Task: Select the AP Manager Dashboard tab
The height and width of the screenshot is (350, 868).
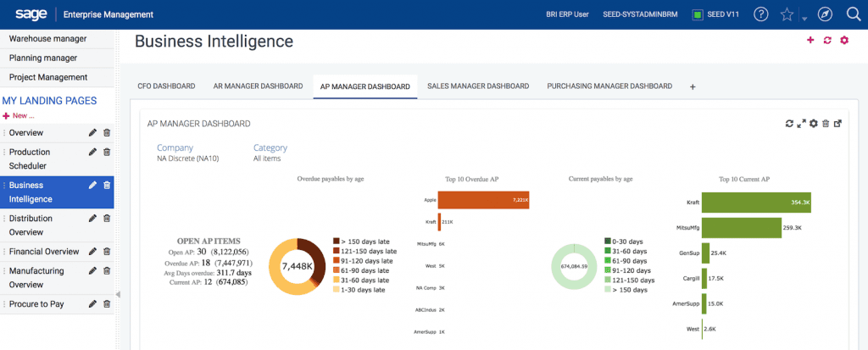Action: pos(364,87)
